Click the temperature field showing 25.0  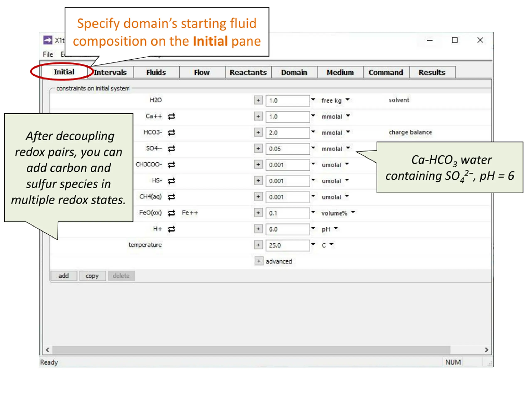point(288,245)
